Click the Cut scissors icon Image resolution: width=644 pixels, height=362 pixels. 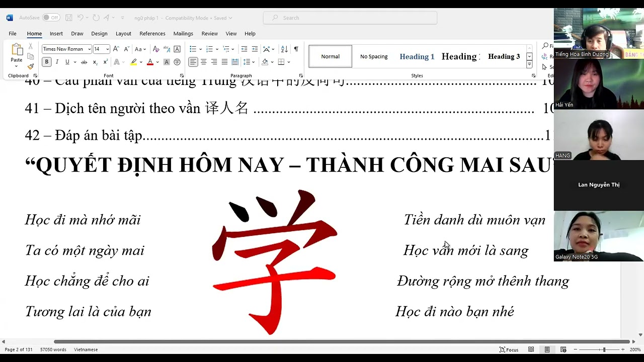point(31,46)
